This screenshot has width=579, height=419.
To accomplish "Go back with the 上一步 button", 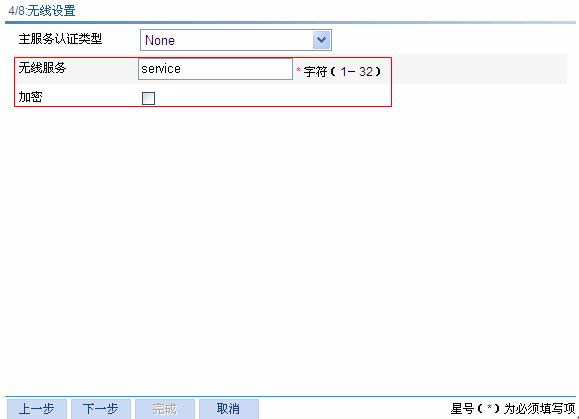I will [x=36, y=409].
